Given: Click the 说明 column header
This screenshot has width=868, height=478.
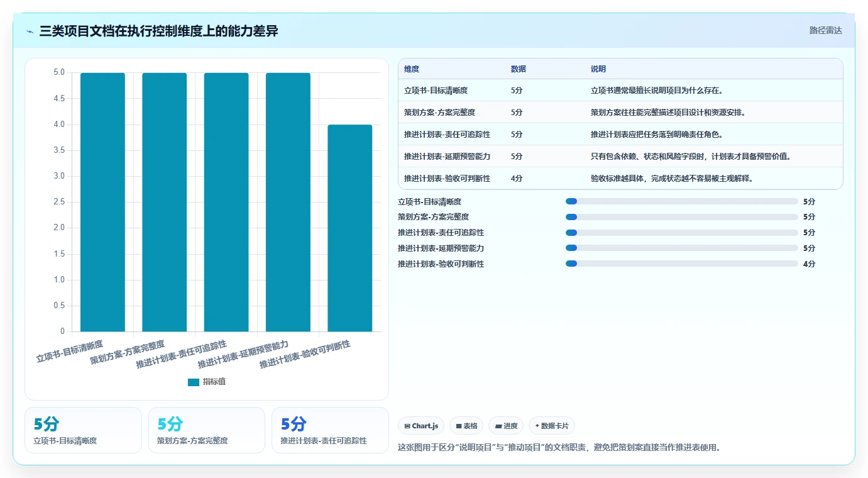Looking at the screenshot, I should click(x=598, y=69).
